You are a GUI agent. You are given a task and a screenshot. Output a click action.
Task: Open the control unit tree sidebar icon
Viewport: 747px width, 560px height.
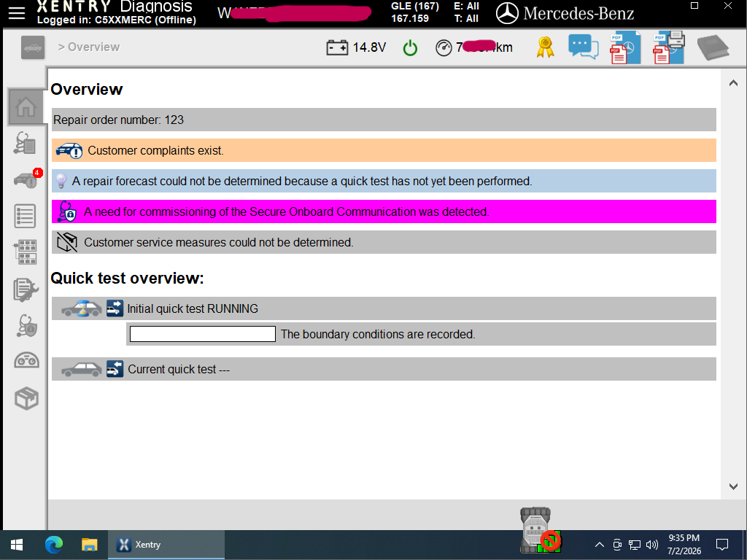click(x=26, y=252)
